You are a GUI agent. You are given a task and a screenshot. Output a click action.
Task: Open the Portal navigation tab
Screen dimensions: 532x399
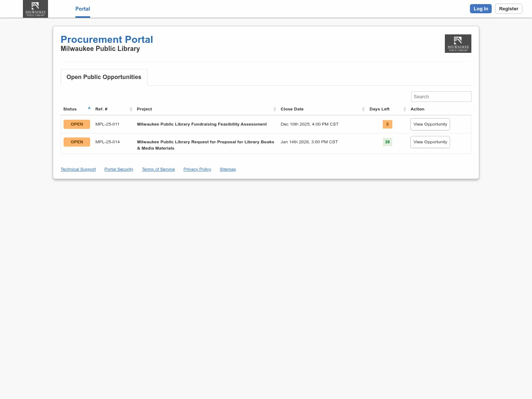[82, 9]
